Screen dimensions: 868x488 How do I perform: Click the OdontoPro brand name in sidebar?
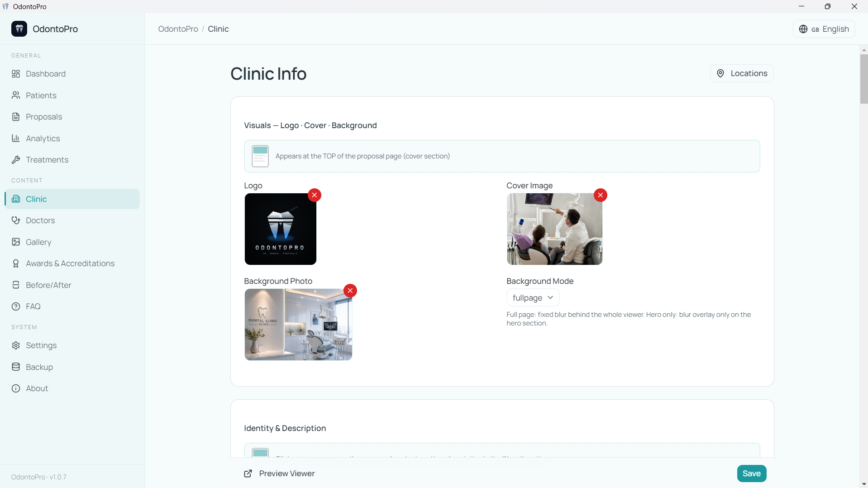55,29
